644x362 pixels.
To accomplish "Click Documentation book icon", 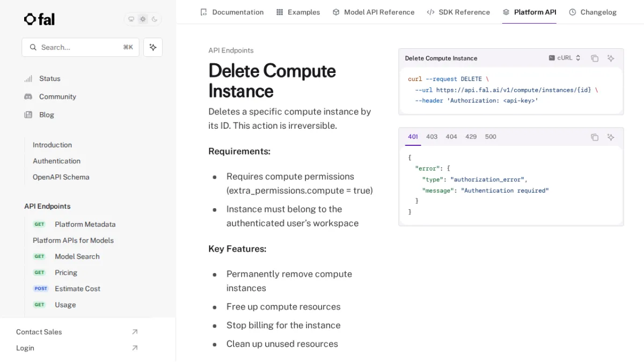I will tap(203, 12).
